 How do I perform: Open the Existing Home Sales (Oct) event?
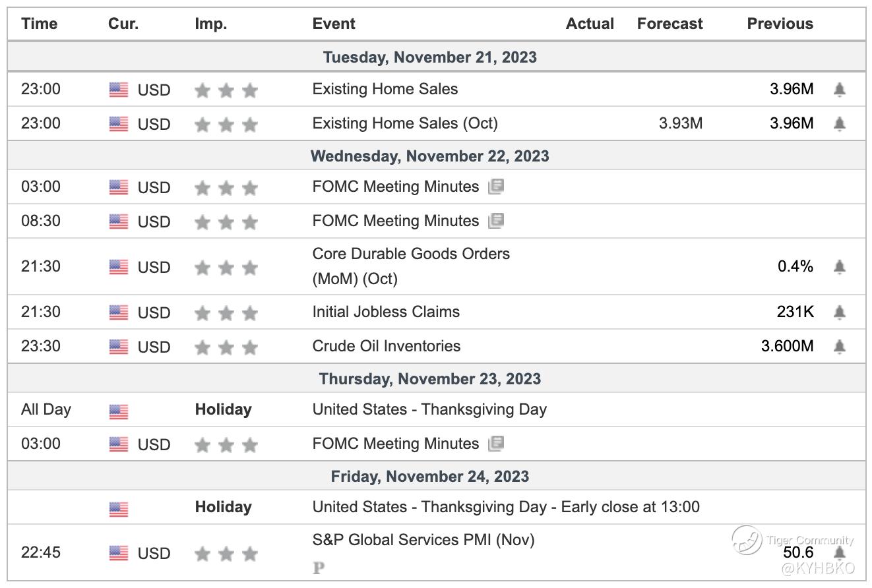pos(405,123)
